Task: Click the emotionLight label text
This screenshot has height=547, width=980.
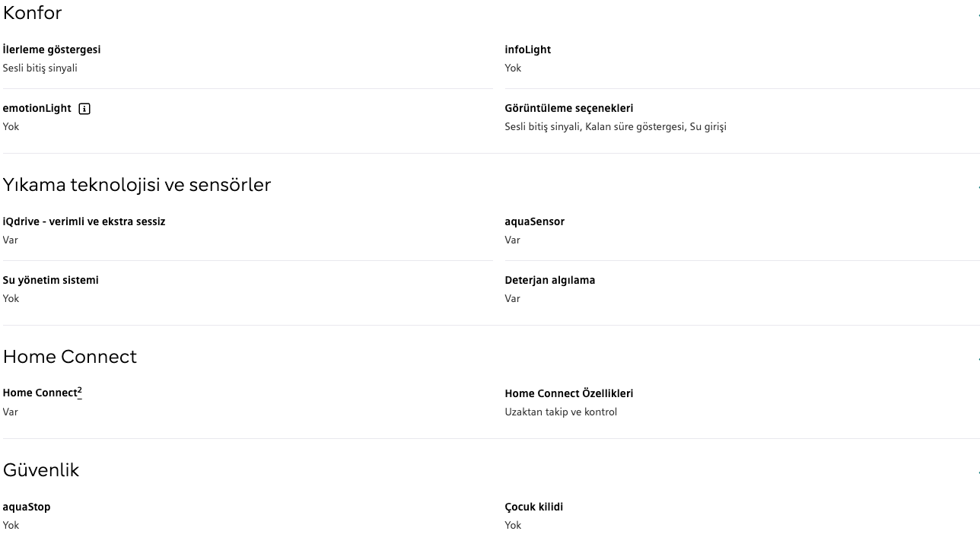Action: 37,108
